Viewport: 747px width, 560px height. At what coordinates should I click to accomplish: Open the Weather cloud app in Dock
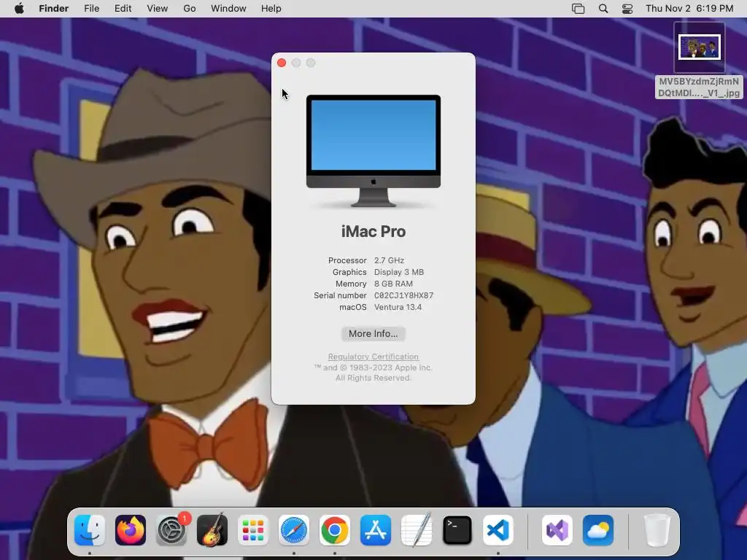[x=598, y=530]
